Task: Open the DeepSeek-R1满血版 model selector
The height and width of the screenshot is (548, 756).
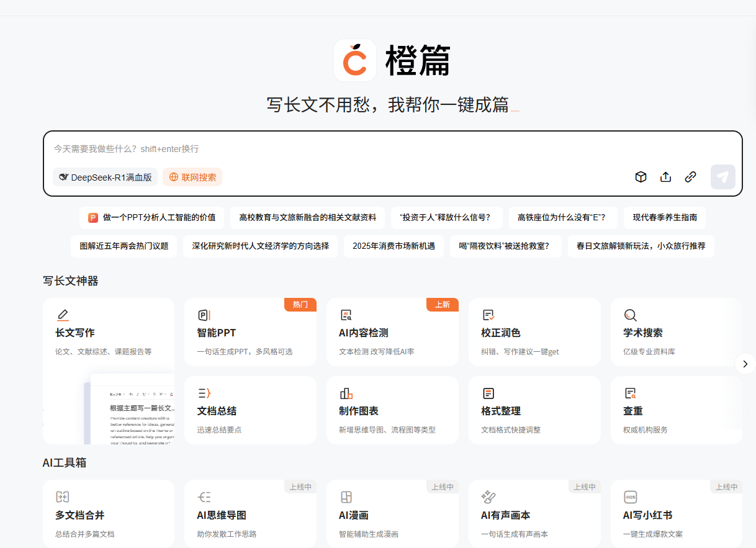Action: tap(105, 177)
